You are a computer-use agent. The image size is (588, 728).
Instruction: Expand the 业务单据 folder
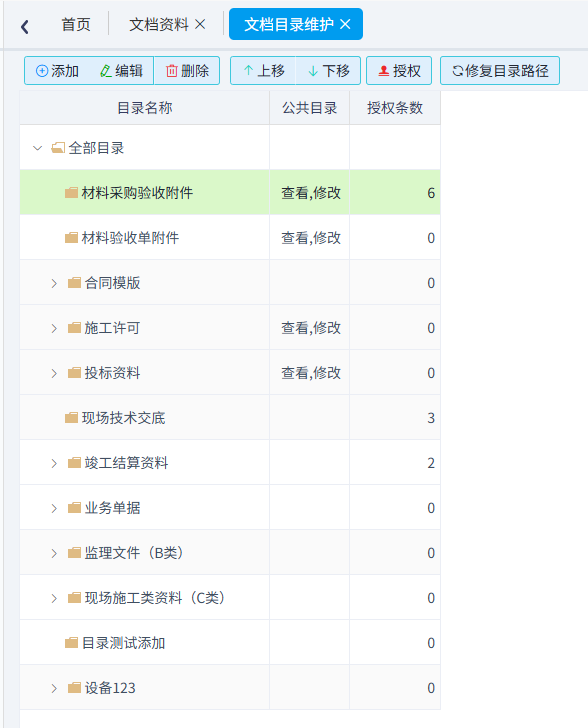point(54,508)
